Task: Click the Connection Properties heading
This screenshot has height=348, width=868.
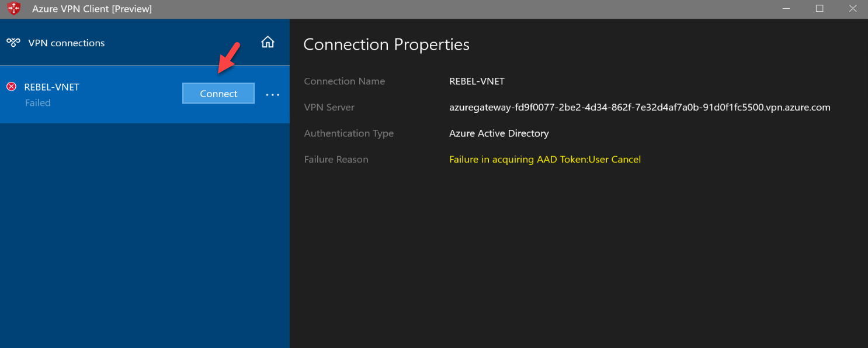Action: (x=386, y=44)
